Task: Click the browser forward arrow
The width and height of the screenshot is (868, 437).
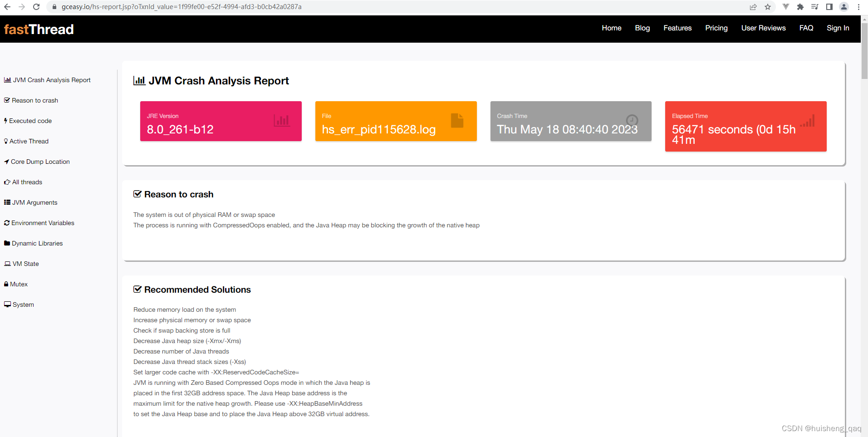Action: pyautogui.click(x=21, y=7)
